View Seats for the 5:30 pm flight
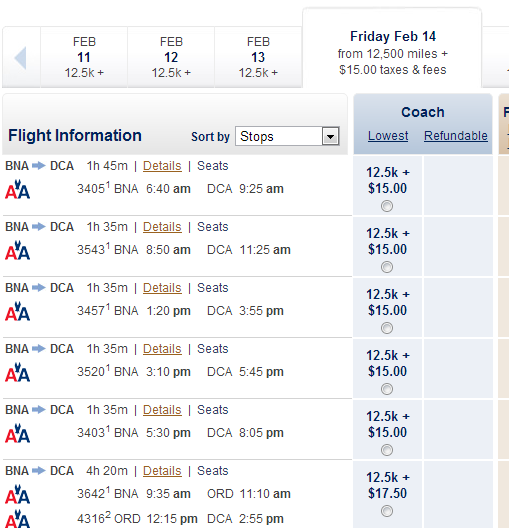The height and width of the screenshot is (528, 509). (x=212, y=410)
